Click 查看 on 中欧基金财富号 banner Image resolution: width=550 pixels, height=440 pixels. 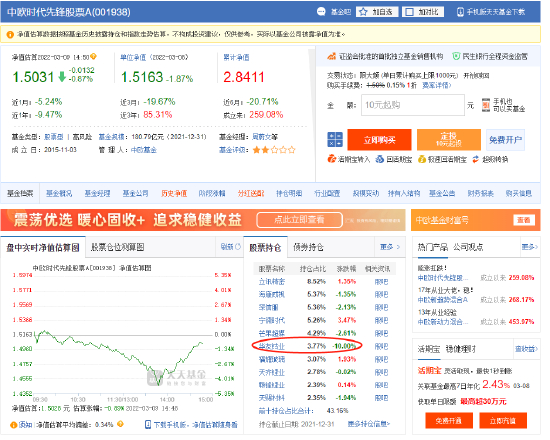[524, 220]
